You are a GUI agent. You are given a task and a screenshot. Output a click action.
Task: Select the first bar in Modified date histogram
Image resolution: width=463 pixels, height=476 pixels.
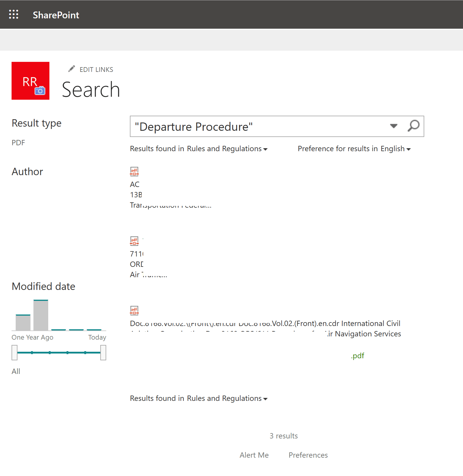[x=23, y=322]
